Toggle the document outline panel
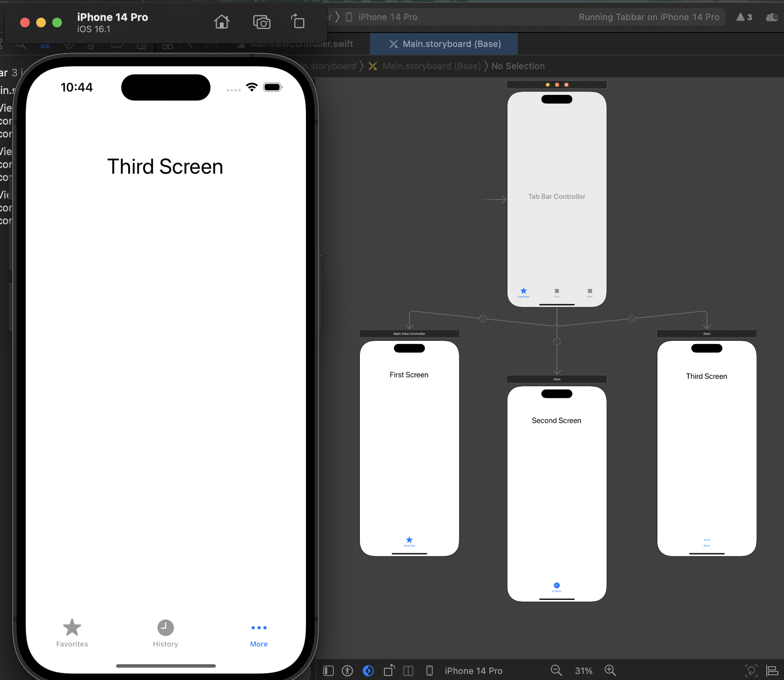Image resolution: width=784 pixels, height=680 pixels. (x=328, y=671)
